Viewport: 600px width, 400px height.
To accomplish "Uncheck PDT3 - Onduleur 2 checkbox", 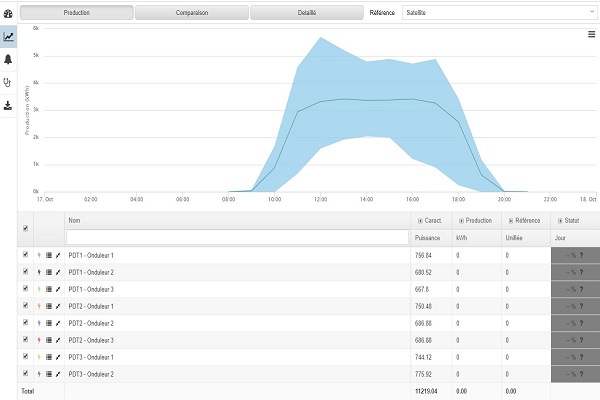I will tap(26, 373).
